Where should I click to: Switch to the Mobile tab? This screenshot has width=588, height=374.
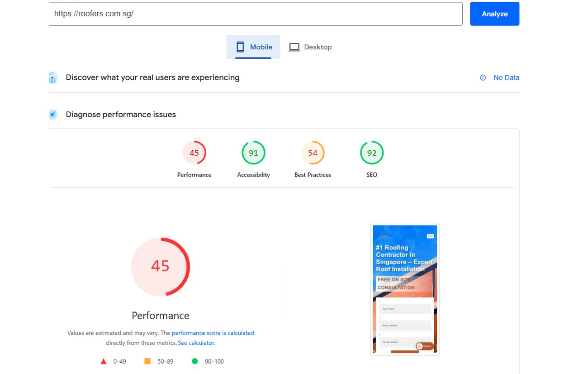[x=253, y=47]
